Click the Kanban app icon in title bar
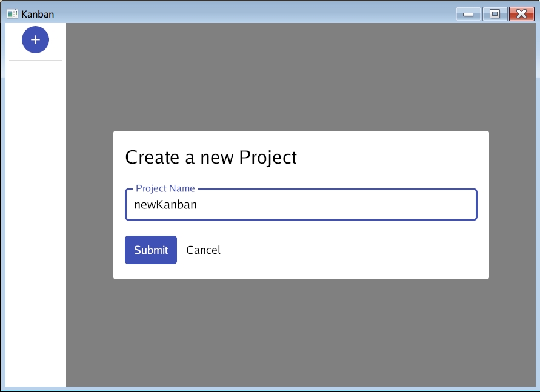540x392 pixels. tap(12, 13)
